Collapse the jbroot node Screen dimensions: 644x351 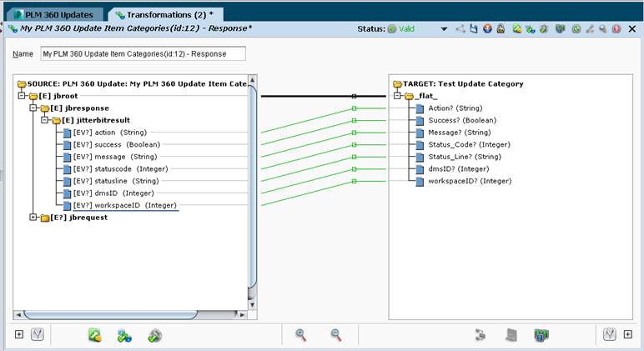tap(22, 96)
